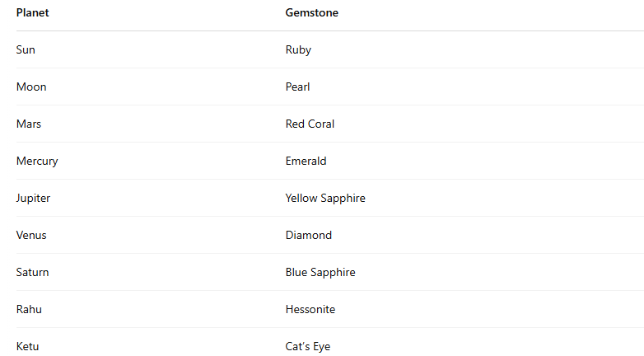Click the Emerald gemstone cell
The height and width of the screenshot is (356, 644).
(306, 162)
